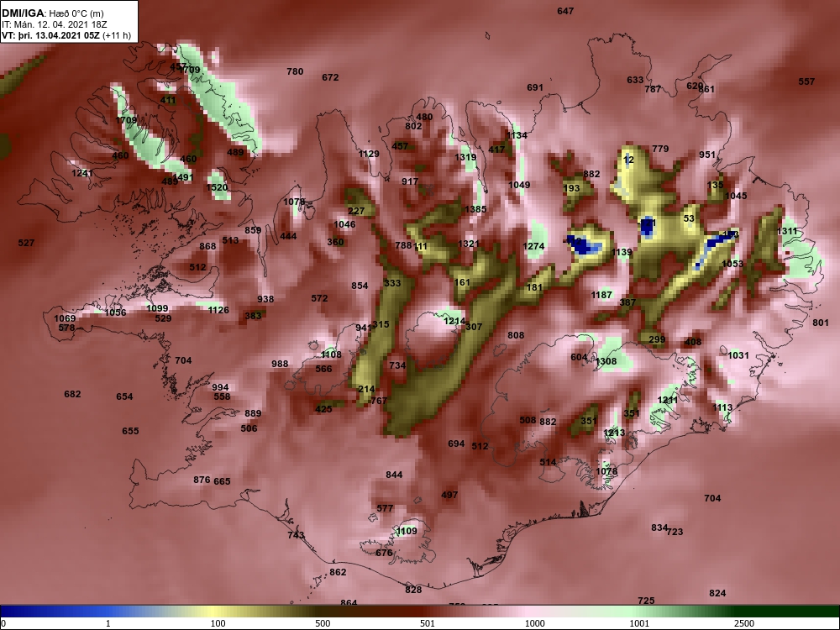Image resolution: width=840 pixels, height=630 pixels.
Task: Click the legend label '500'
Action: pos(323,623)
